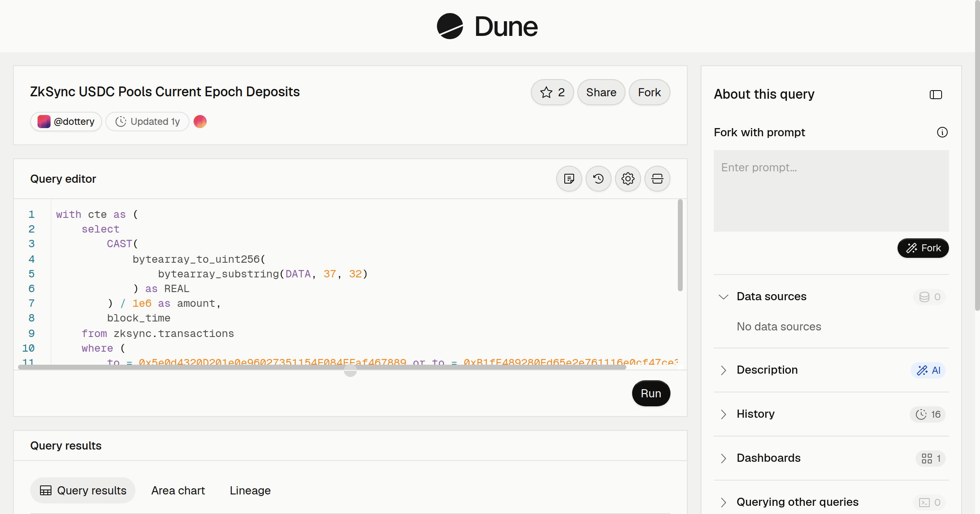Generate description with AI badge
Image resolution: width=980 pixels, height=514 pixels.
[x=928, y=370]
